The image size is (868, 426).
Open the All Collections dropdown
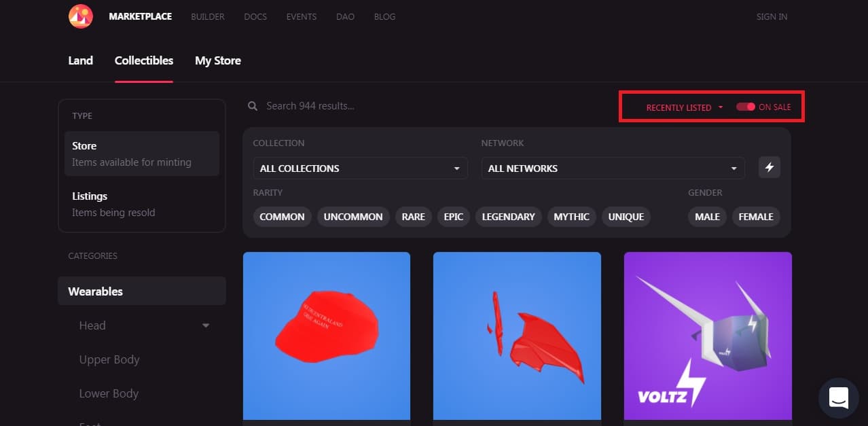coord(361,168)
